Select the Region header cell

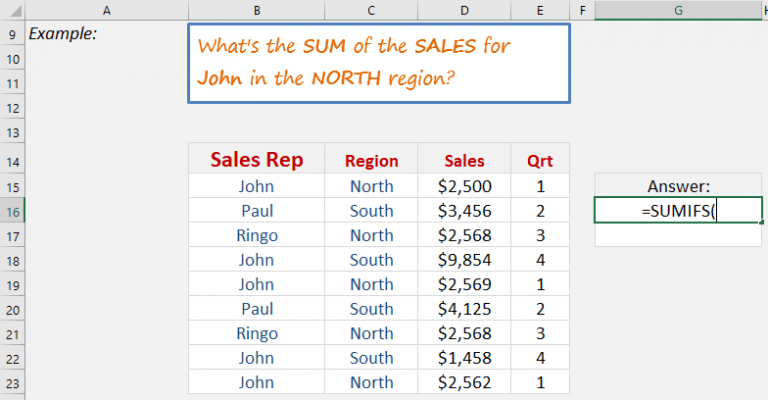[371, 161]
